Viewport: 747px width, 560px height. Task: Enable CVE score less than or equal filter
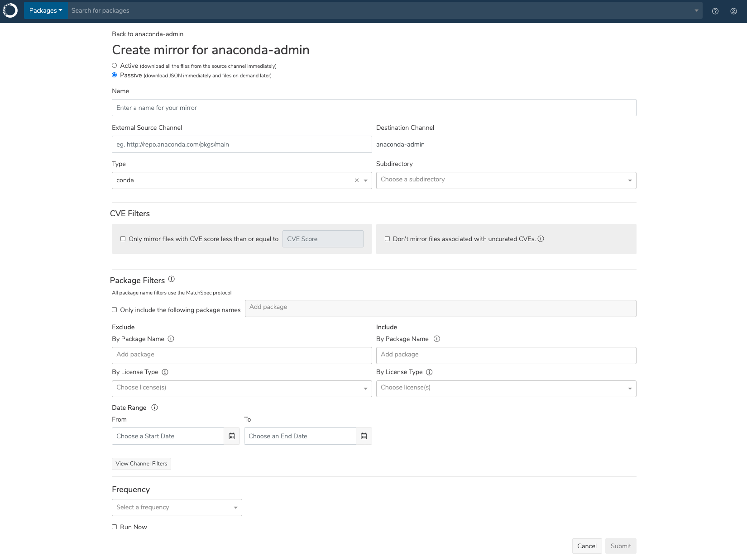pyautogui.click(x=123, y=239)
